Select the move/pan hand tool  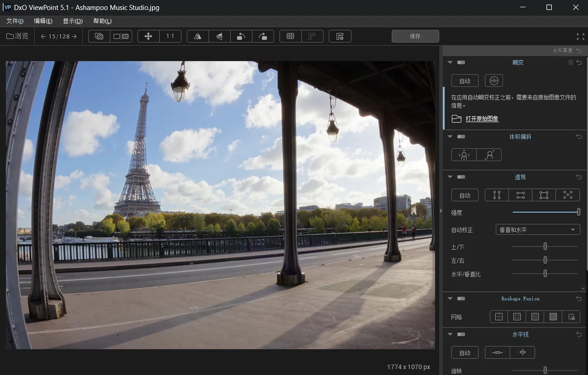pyautogui.click(x=148, y=36)
